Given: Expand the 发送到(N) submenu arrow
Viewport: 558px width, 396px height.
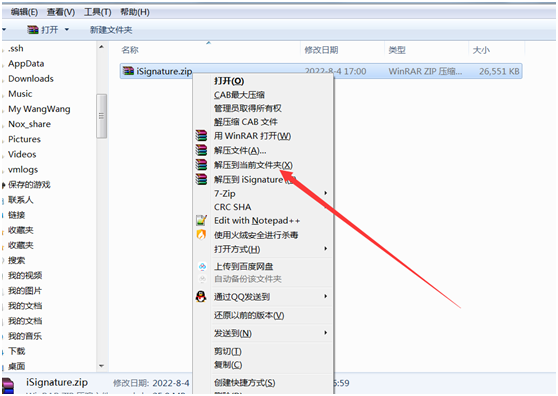Looking at the screenshot, I should (x=325, y=333).
